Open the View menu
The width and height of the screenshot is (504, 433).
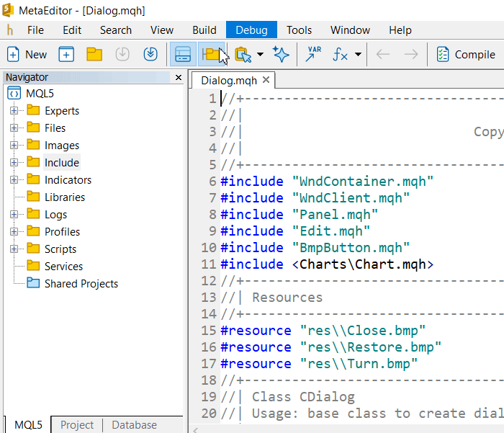162,30
